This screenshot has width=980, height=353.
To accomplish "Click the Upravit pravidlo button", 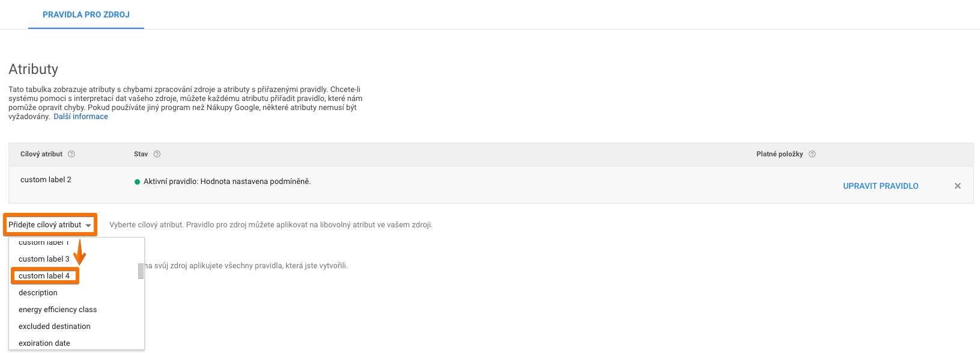I will 880,186.
